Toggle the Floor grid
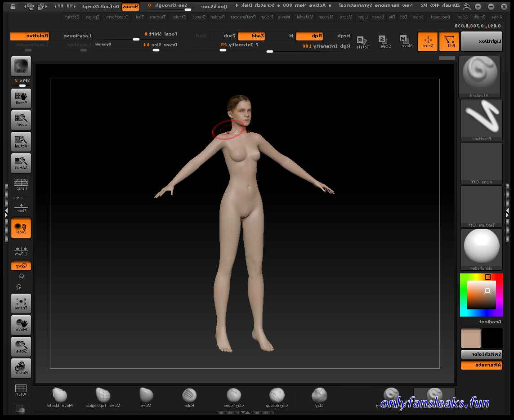This screenshot has width=514, height=420. pos(21,207)
